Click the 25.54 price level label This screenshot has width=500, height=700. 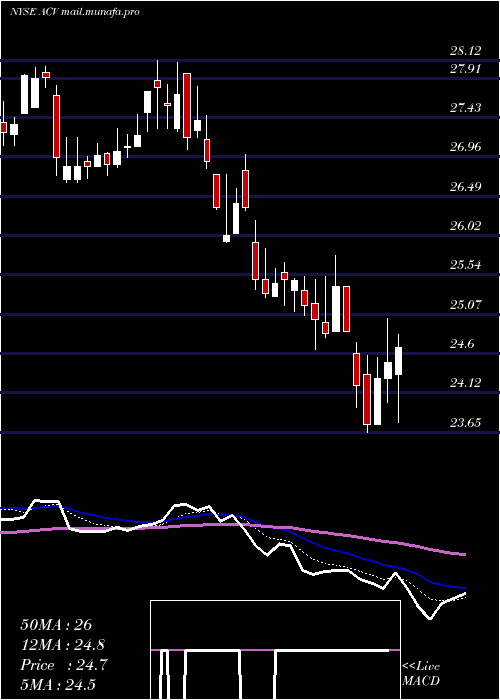(466, 265)
